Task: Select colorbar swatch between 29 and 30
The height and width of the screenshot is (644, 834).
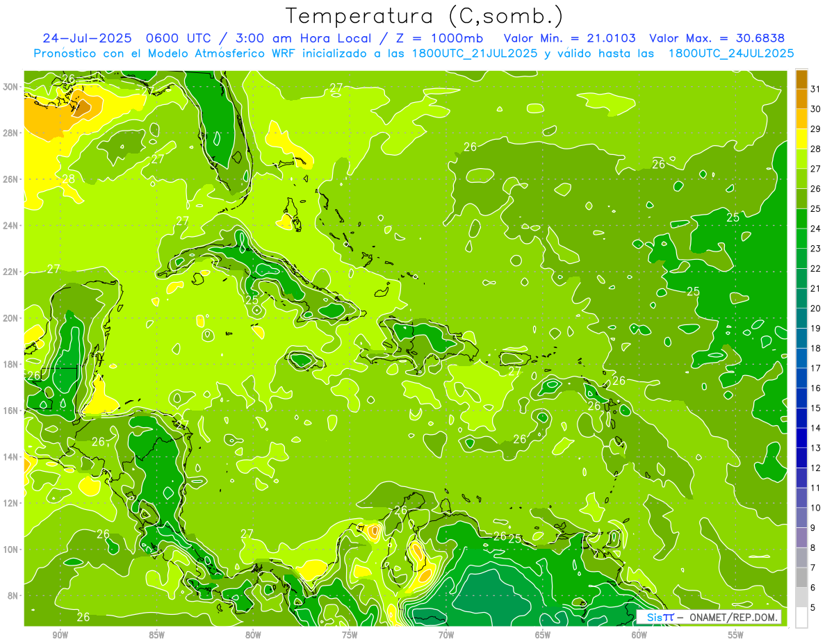Action: [x=801, y=119]
